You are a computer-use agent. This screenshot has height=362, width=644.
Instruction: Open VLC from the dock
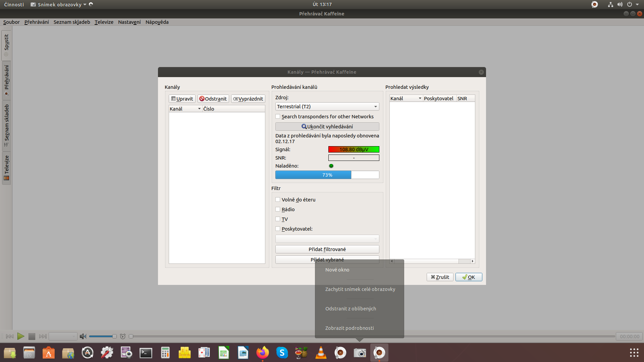[x=321, y=353]
